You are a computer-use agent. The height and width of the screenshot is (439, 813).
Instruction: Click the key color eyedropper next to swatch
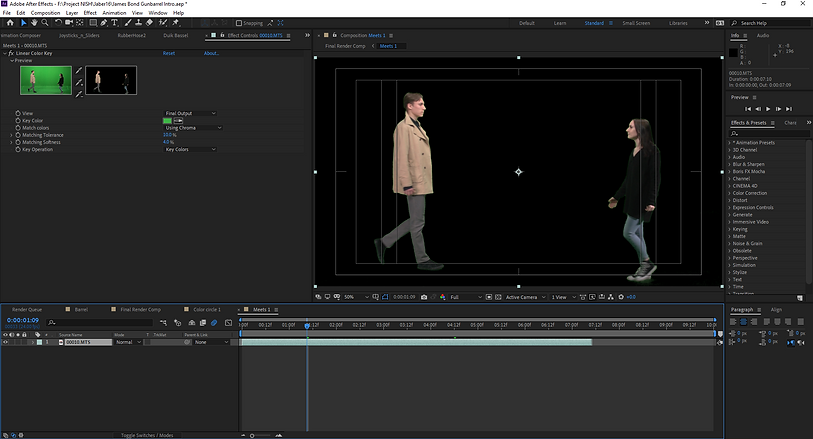tap(178, 120)
